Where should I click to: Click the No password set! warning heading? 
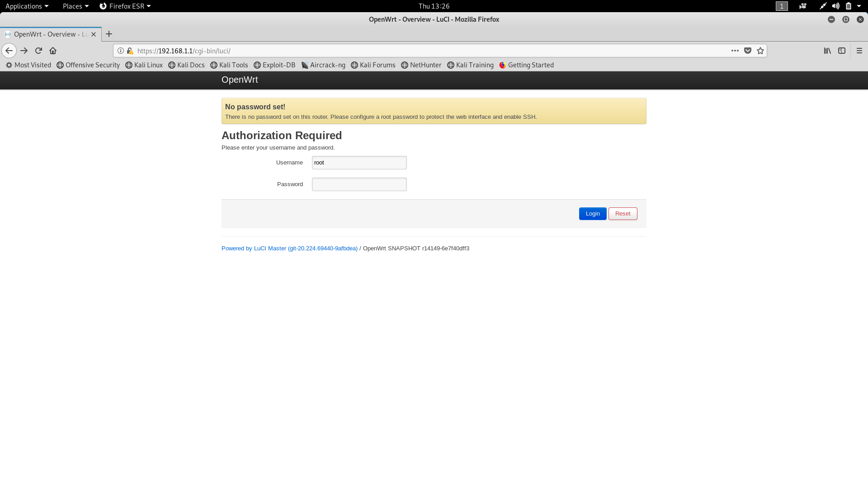pos(255,107)
